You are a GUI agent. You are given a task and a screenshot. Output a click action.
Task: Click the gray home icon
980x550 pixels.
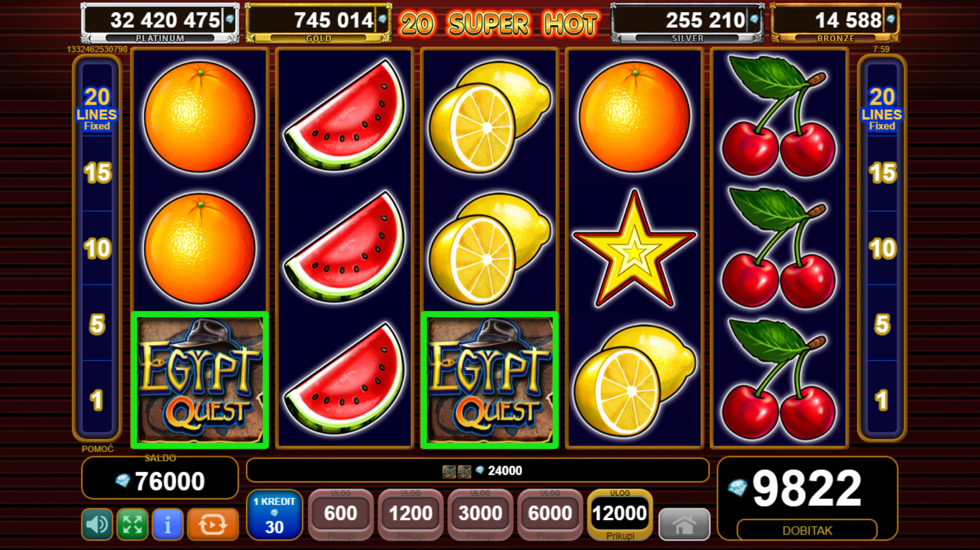click(x=684, y=524)
